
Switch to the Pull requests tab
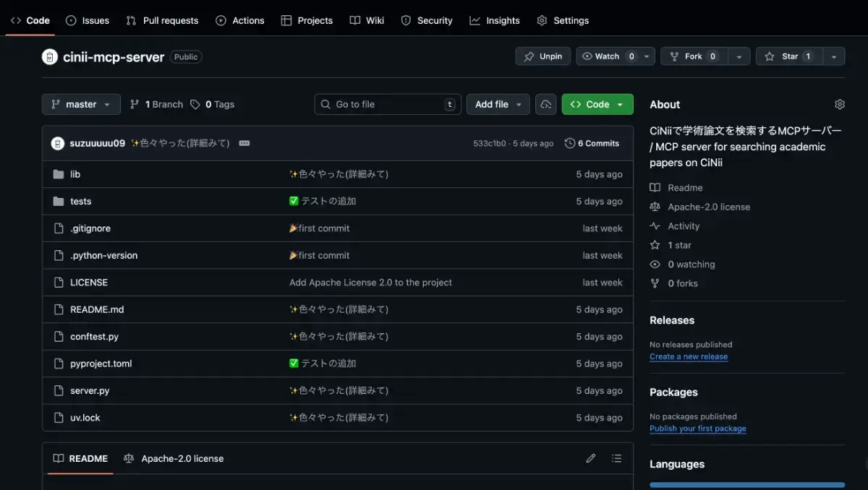coord(162,20)
